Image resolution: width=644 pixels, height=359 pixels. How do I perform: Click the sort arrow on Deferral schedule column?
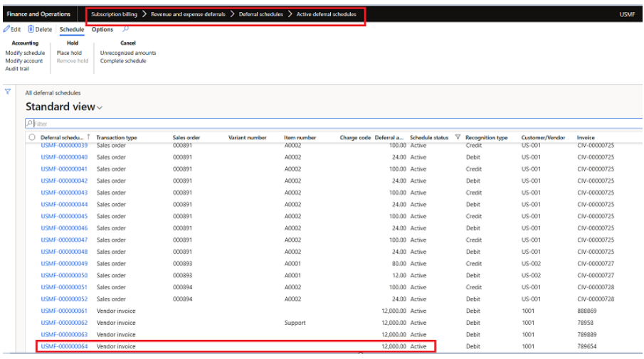click(88, 137)
